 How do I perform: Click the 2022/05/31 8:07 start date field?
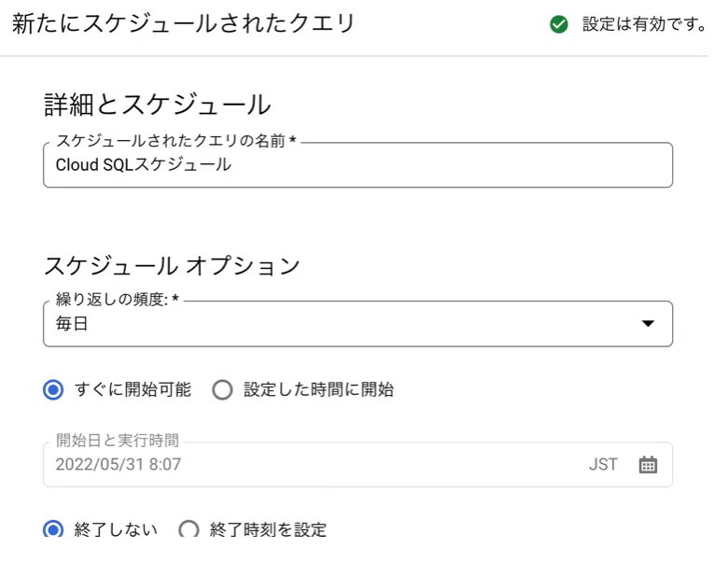tap(358, 465)
